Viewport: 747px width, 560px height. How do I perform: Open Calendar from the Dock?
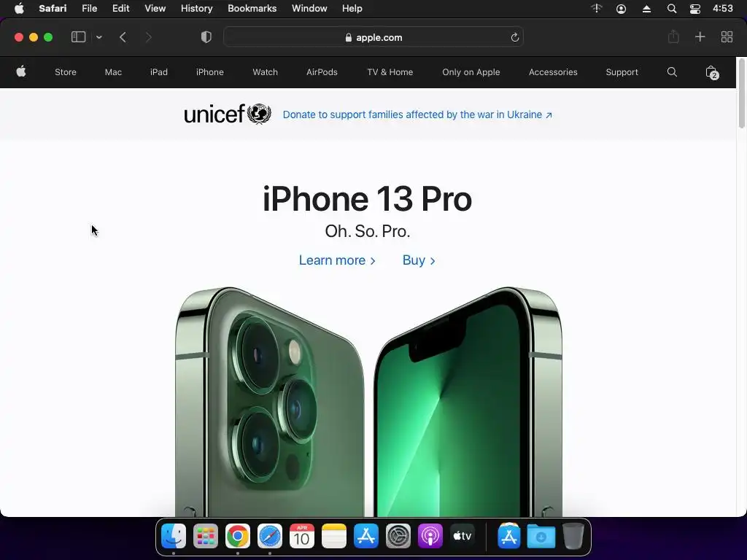tap(301, 536)
